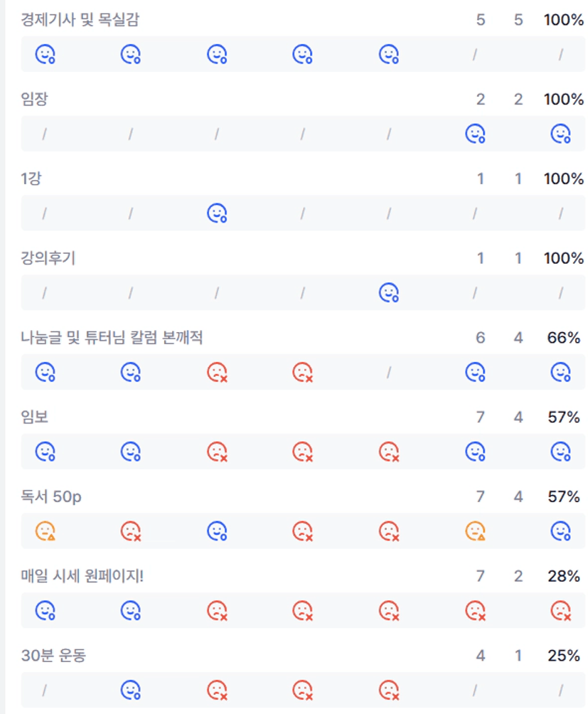Click the 28% completion rate value

pyautogui.click(x=564, y=576)
